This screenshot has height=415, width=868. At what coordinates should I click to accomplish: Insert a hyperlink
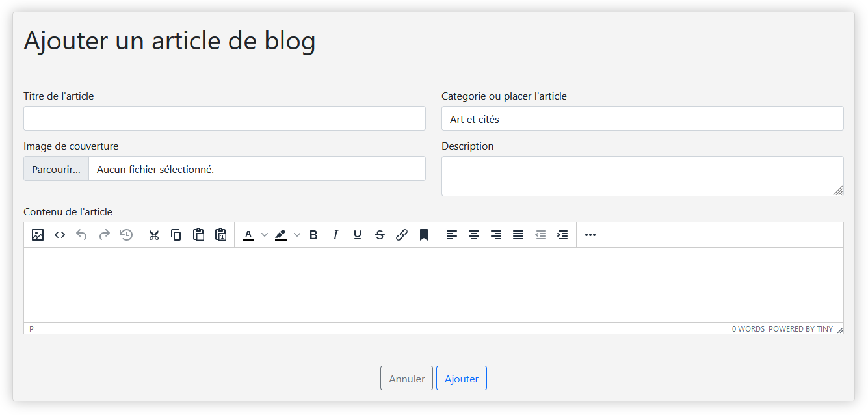402,235
